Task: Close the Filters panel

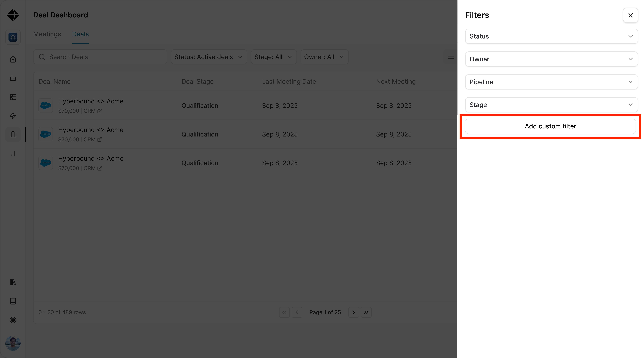Action: [x=630, y=15]
